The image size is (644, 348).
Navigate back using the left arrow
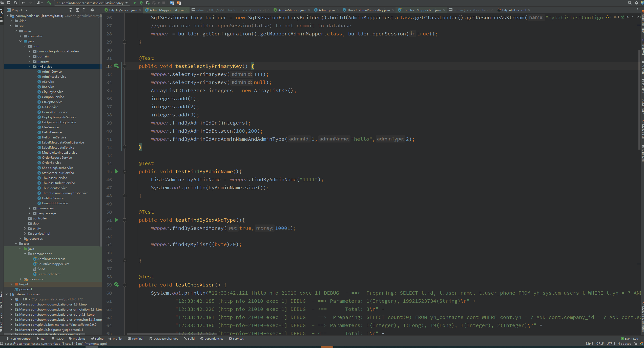tap(23, 3)
